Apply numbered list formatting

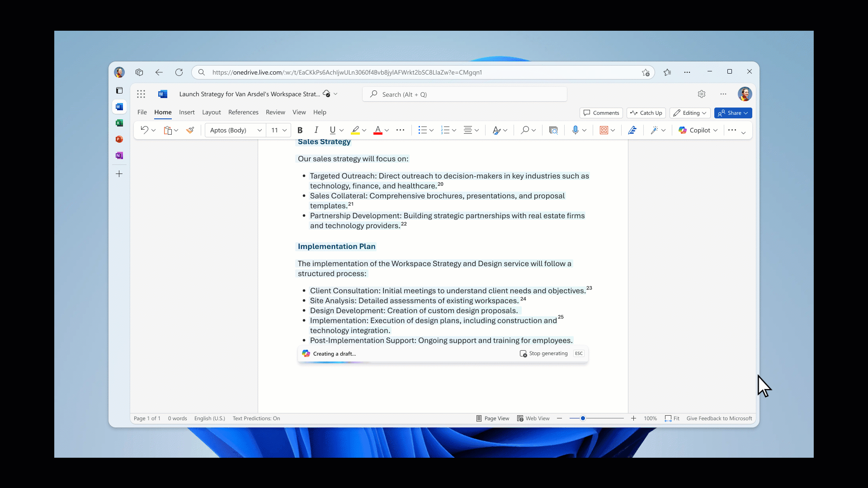[445, 130]
